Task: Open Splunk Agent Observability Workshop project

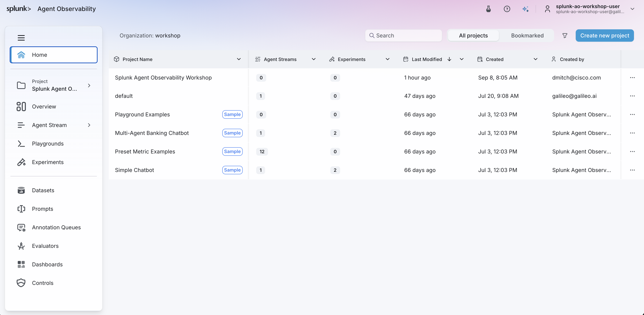Action: click(x=163, y=78)
